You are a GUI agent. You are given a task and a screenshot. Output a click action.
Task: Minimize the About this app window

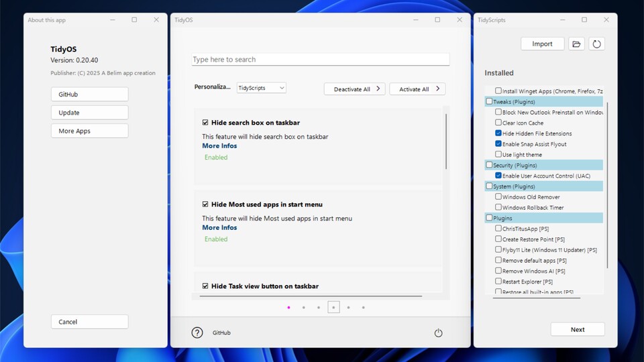(113, 19)
